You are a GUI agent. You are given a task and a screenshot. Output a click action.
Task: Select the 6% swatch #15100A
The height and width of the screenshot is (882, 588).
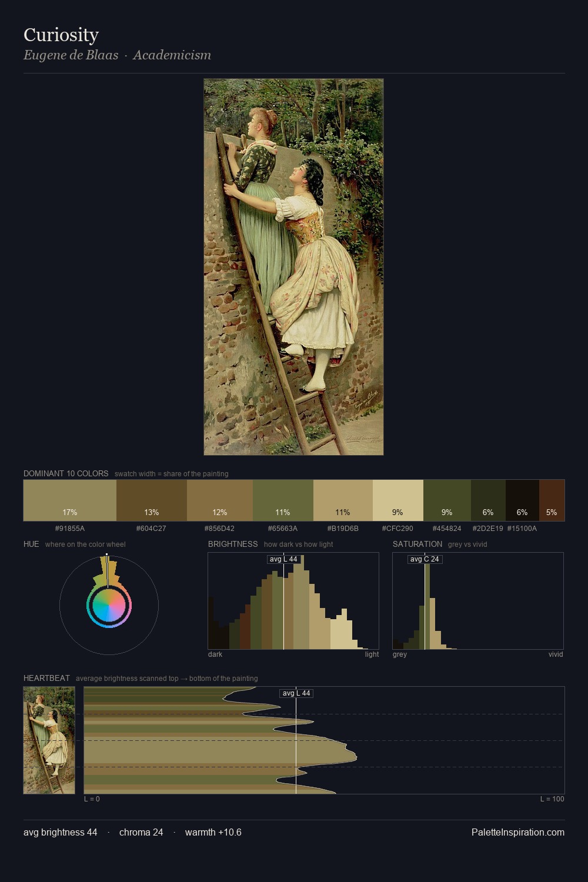[x=522, y=500]
